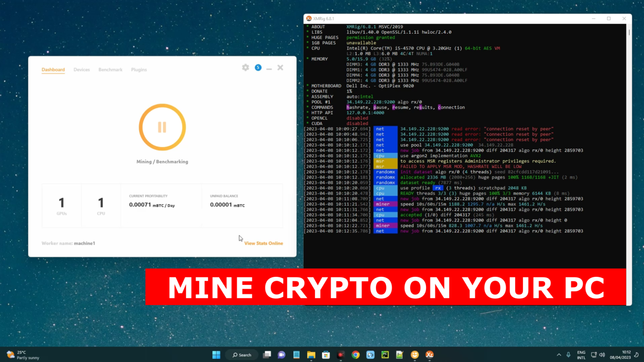Open Google Chrome from the taskbar
The width and height of the screenshot is (644, 362).
tap(356, 354)
